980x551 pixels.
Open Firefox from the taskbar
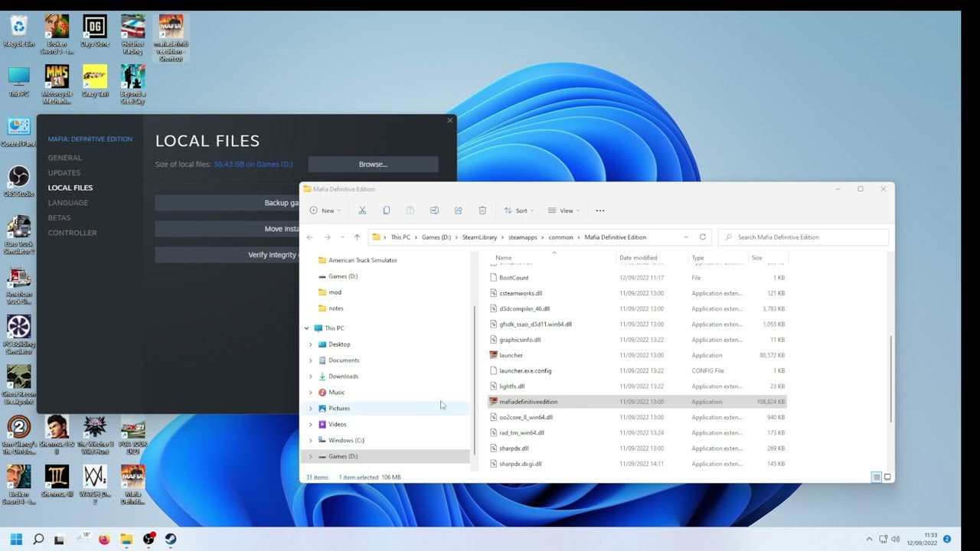point(104,539)
